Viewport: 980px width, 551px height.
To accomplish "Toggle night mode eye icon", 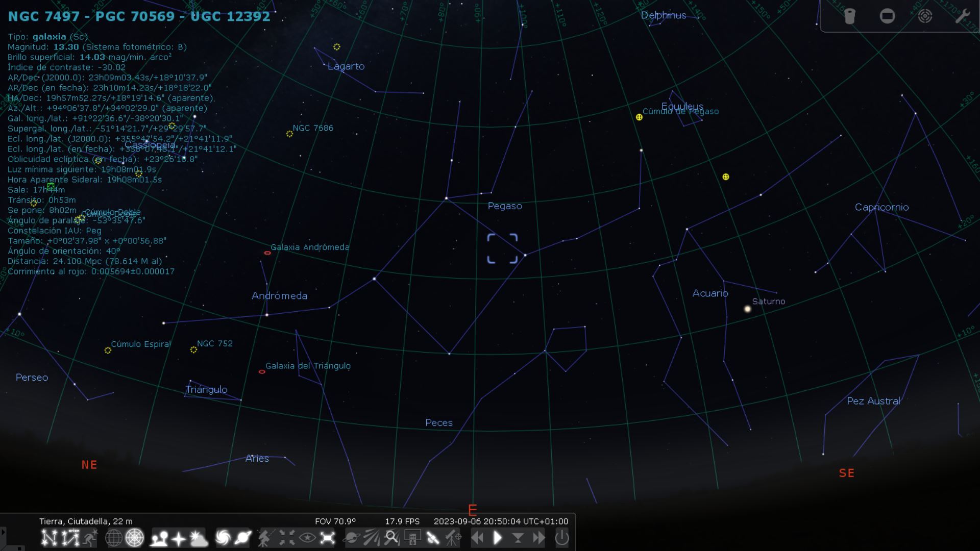I will (x=307, y=538).
